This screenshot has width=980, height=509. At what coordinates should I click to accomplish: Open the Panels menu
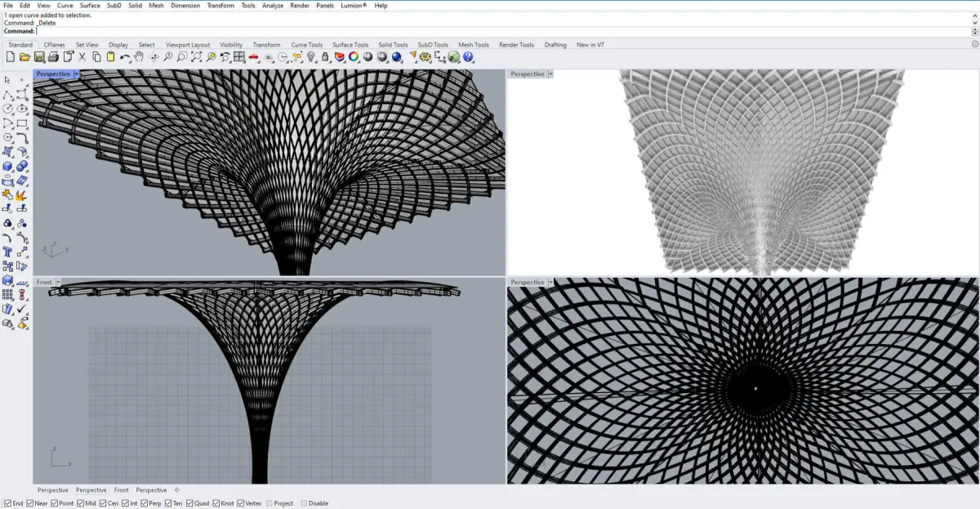tap(324, 6)
